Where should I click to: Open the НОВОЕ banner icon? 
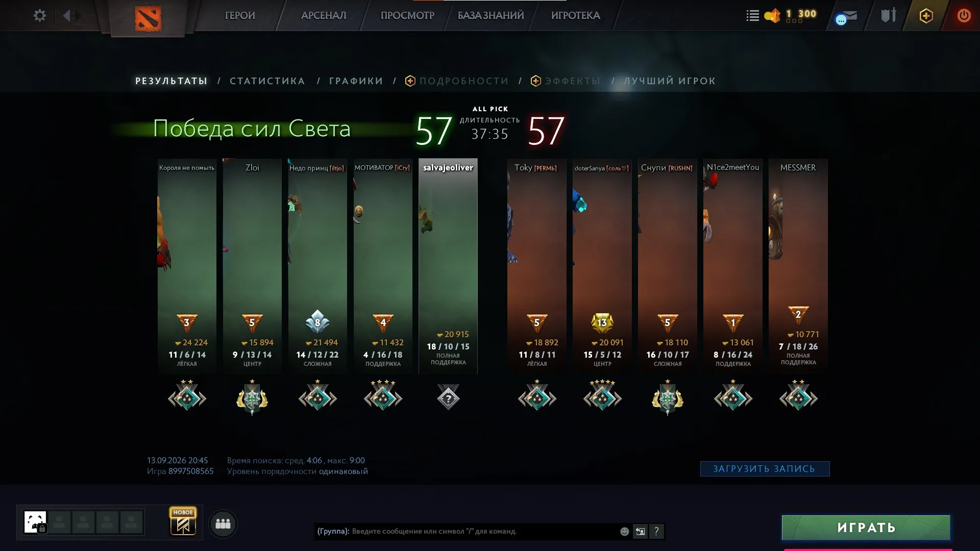pos(183,522)
